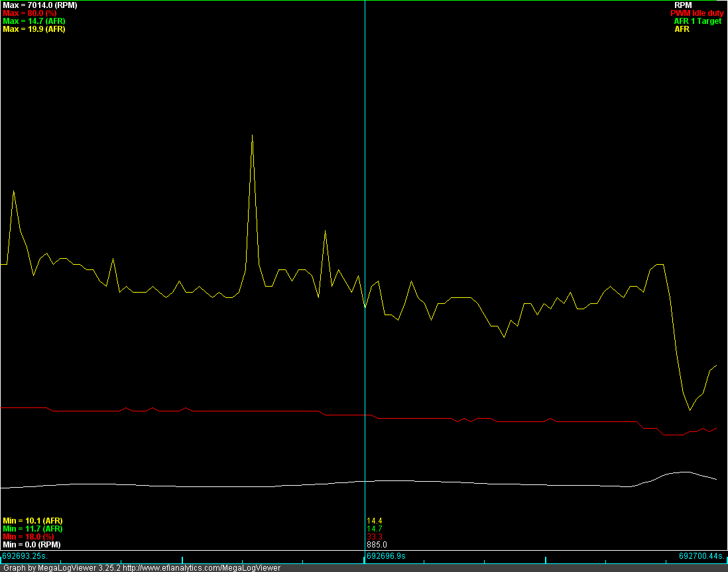The image size is (728, 572).
Task: Click the cursor time label 692696.9s
Action: [x=387, y=555]
